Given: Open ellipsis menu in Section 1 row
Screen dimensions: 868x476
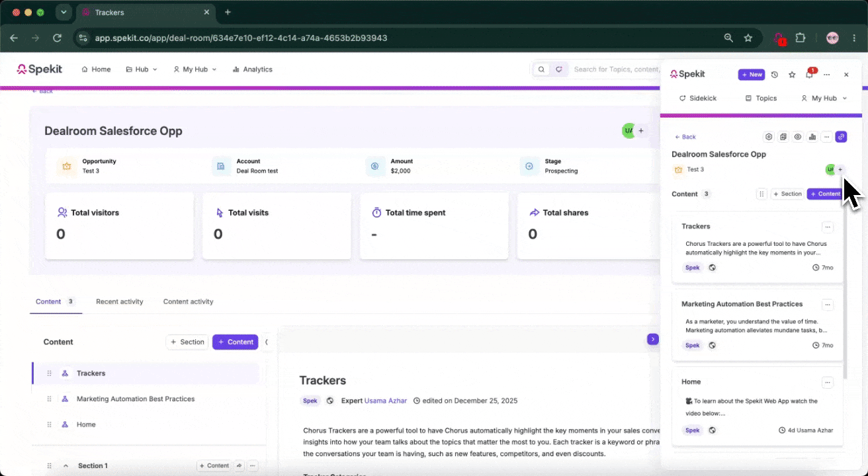Looking at the screenshot, I should 252,466.
